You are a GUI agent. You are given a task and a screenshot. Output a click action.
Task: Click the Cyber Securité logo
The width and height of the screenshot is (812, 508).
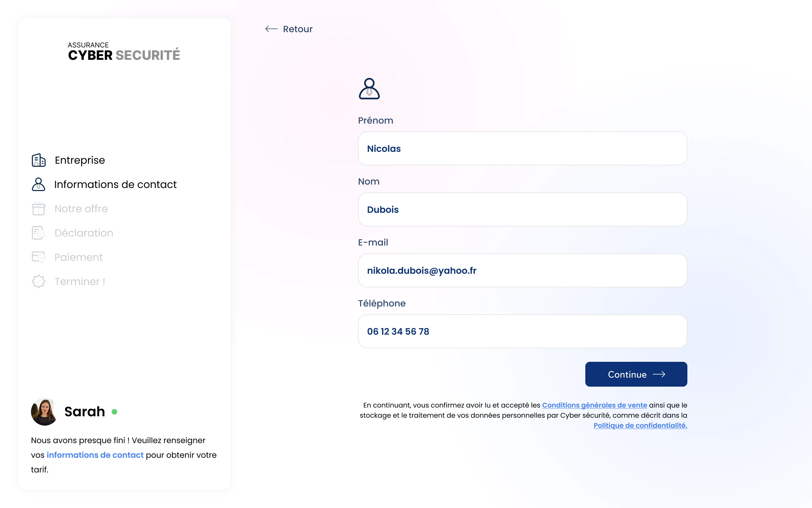coord(124,51)
